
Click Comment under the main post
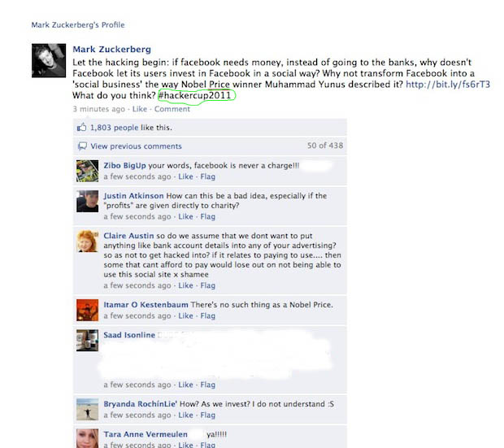pyautogui.click(x=172, y=109)
